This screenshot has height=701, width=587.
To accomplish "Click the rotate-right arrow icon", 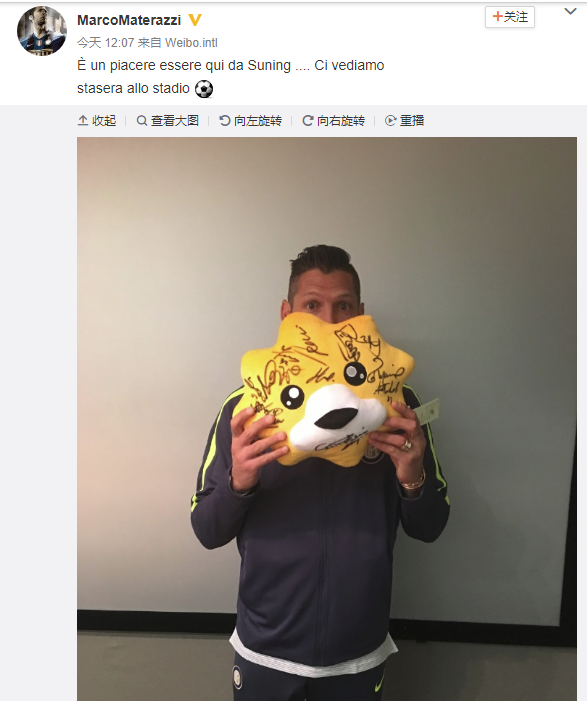I will click(x=308, y=121).
